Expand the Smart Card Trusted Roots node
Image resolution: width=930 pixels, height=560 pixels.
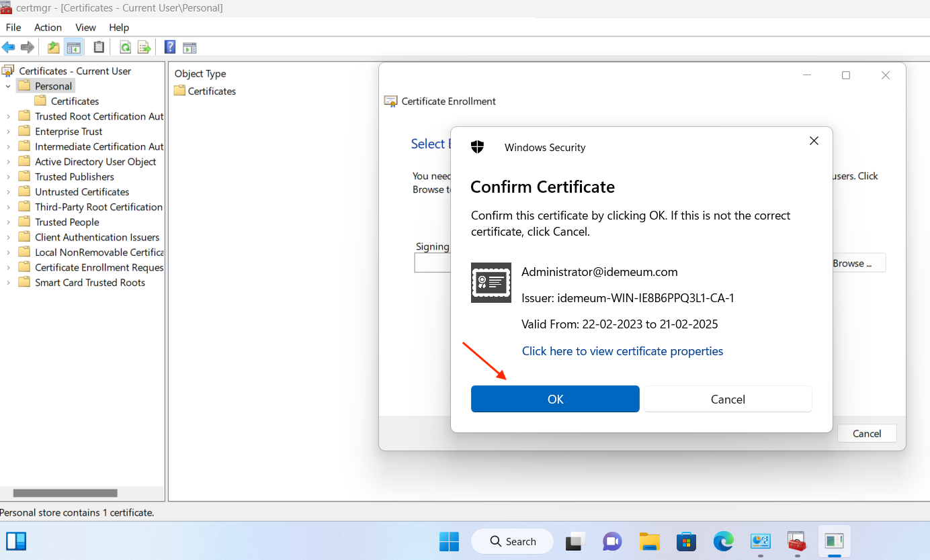coord(8,283)
